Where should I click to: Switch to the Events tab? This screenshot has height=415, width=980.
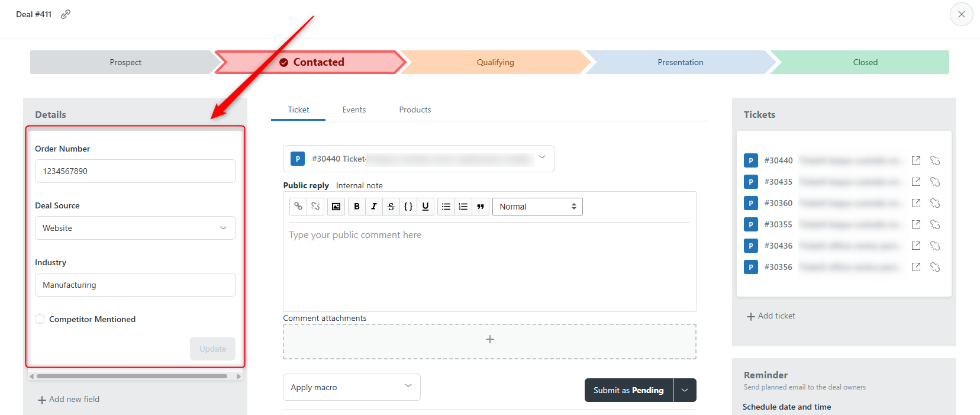tap(354, 110)
